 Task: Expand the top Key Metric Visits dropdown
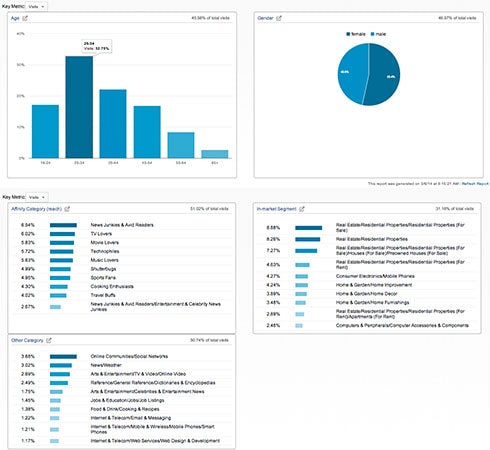(x=36, y=6)
